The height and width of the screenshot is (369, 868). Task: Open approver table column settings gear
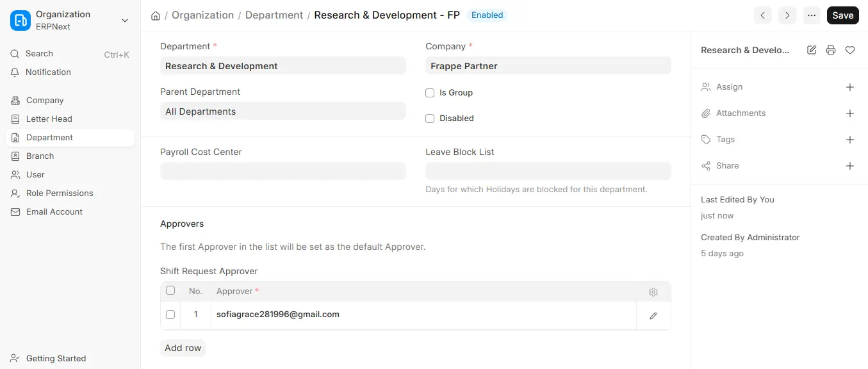653,292
